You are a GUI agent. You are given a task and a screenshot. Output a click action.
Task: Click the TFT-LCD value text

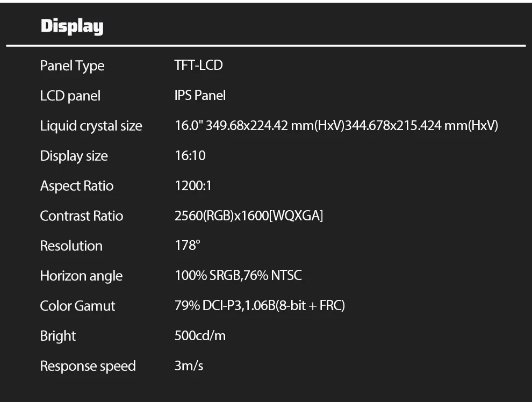click(x=198, y=66)
